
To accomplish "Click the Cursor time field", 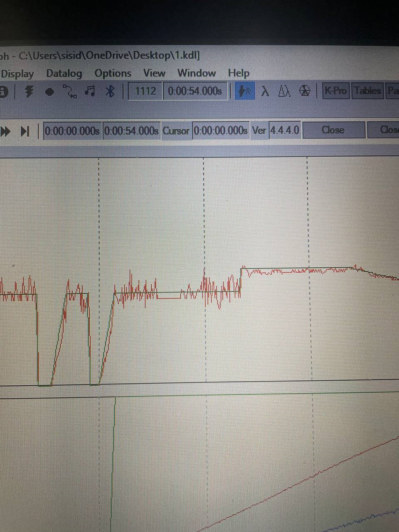I will pos(221,131).
